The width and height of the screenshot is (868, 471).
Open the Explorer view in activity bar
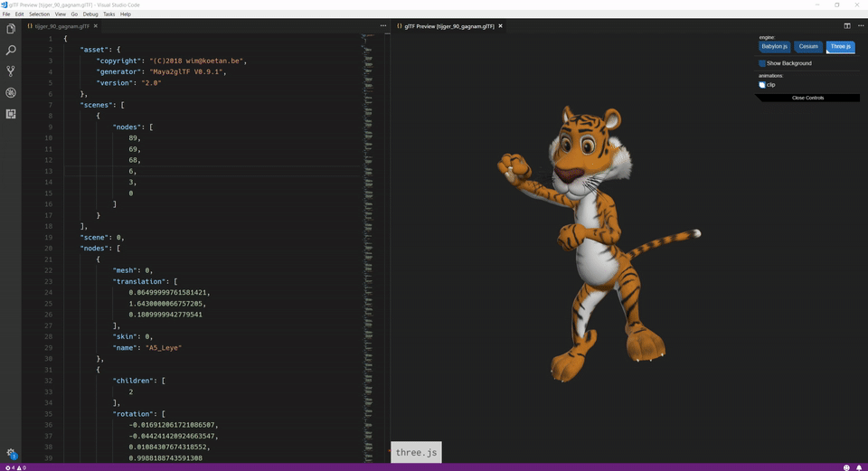click(11, 29)
